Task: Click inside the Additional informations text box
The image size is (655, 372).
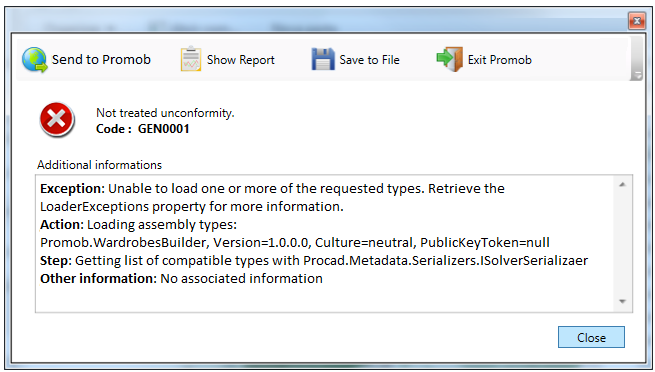Action: coord(324,243)
